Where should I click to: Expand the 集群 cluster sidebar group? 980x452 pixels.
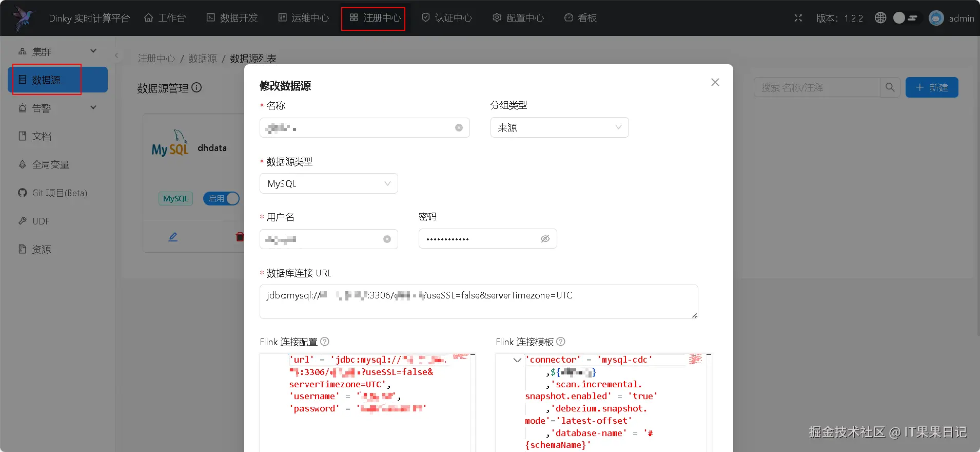pyautogui.click(x=57, y=51)
